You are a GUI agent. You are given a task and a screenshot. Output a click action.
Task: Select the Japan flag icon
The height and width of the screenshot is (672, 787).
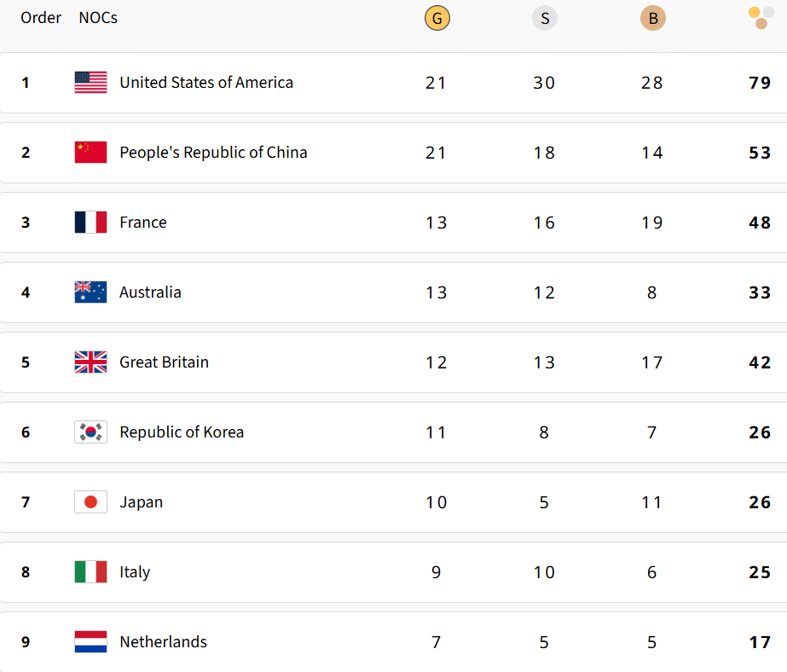(x=90, y=501)
